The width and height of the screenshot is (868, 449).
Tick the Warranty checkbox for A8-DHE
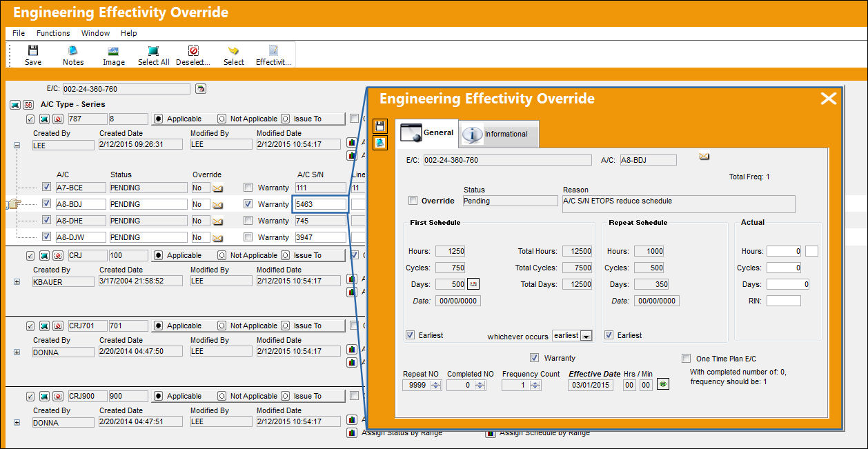tap(248, 221)
